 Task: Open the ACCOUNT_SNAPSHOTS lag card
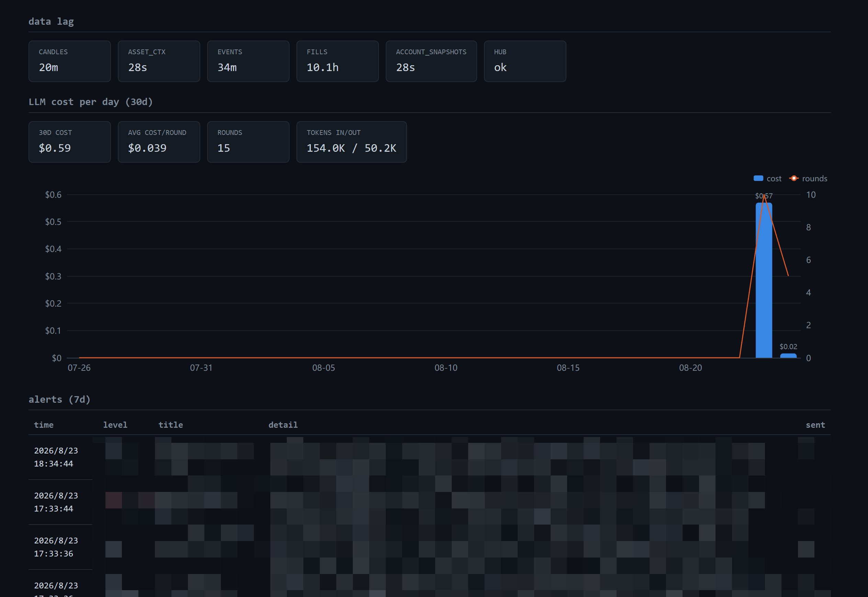coord(431,61)
